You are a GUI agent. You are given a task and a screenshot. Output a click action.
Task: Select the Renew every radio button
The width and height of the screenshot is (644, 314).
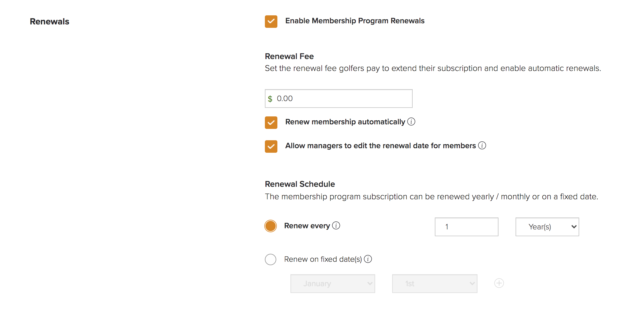click(x=270, y=226)
